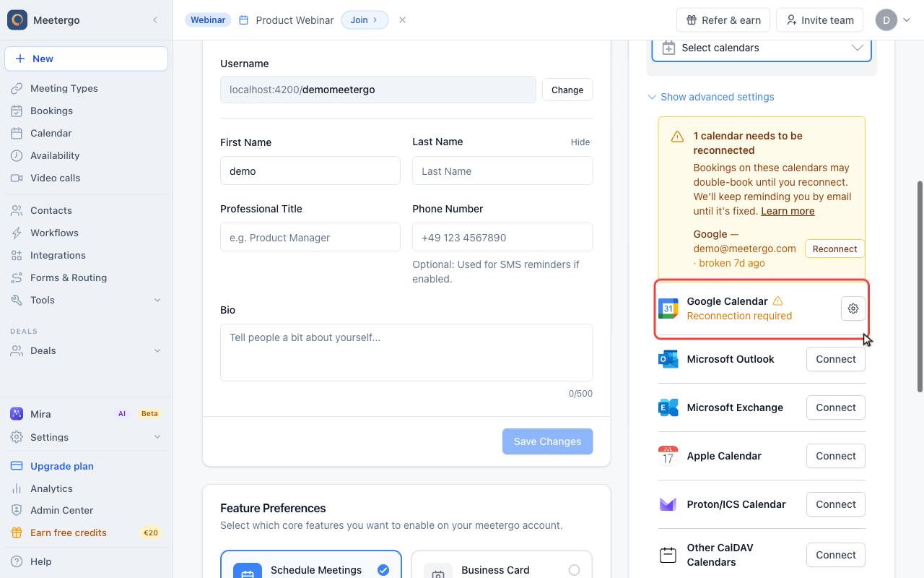Click the Google Calendar app icon
924x578 pixels.
coord(668,309)
